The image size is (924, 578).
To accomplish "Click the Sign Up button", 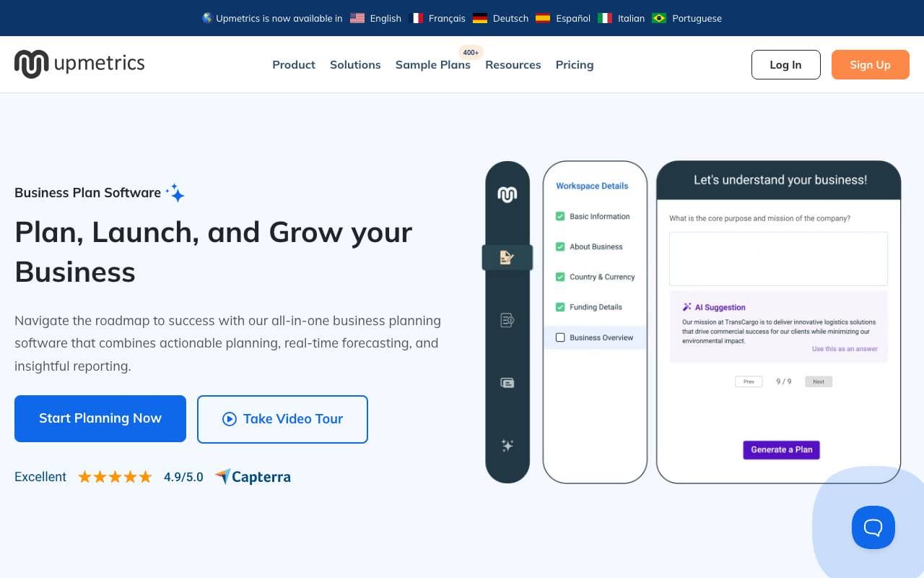I will click(x=871, y=64).
